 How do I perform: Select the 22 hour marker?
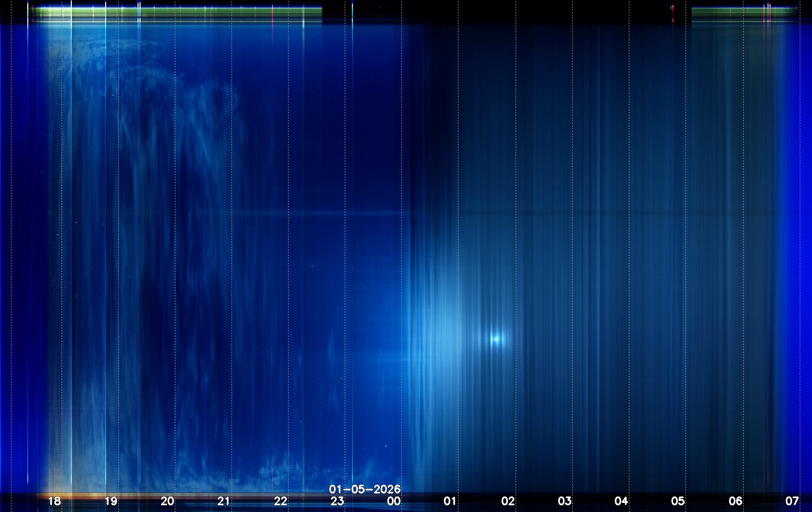pos(280,501)
